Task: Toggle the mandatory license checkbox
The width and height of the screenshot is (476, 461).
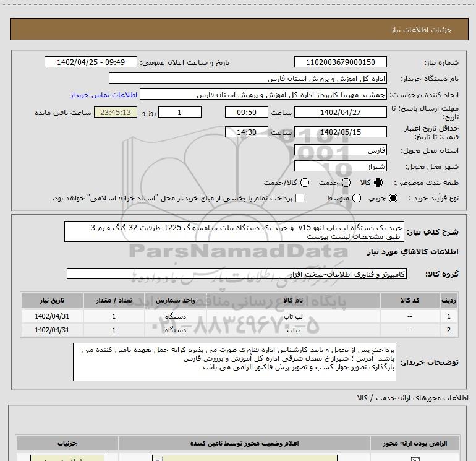Action: click(x=415, y=459)
